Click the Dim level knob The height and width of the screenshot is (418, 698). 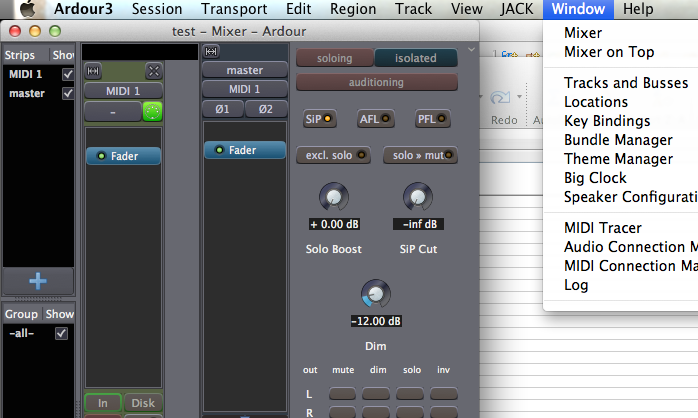coord(375,293)
